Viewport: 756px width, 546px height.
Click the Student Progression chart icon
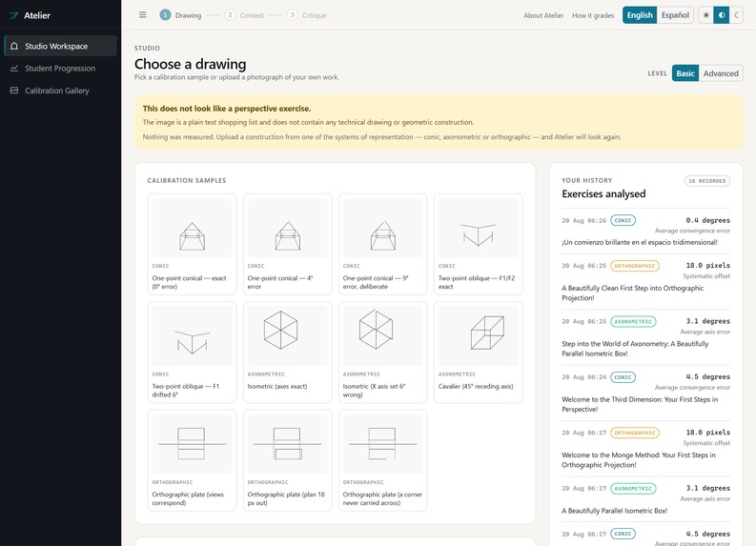[14, 68]
